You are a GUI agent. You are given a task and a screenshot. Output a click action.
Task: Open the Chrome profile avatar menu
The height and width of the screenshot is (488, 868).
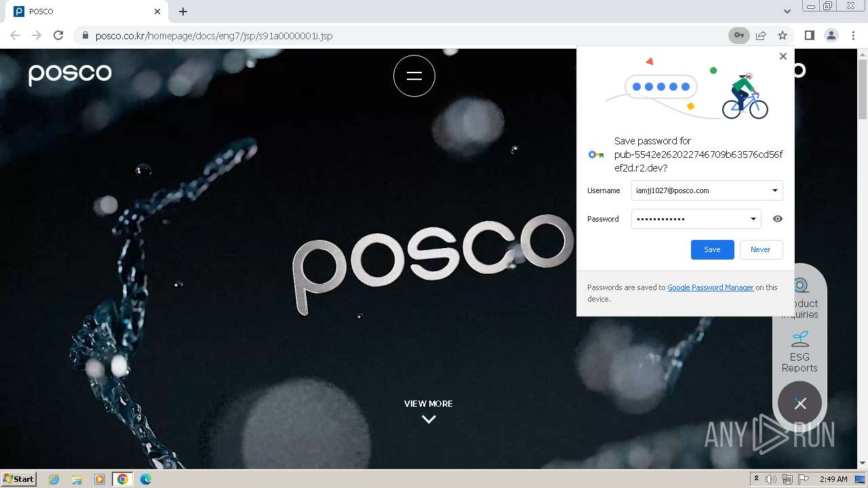[x=831, y=35]
